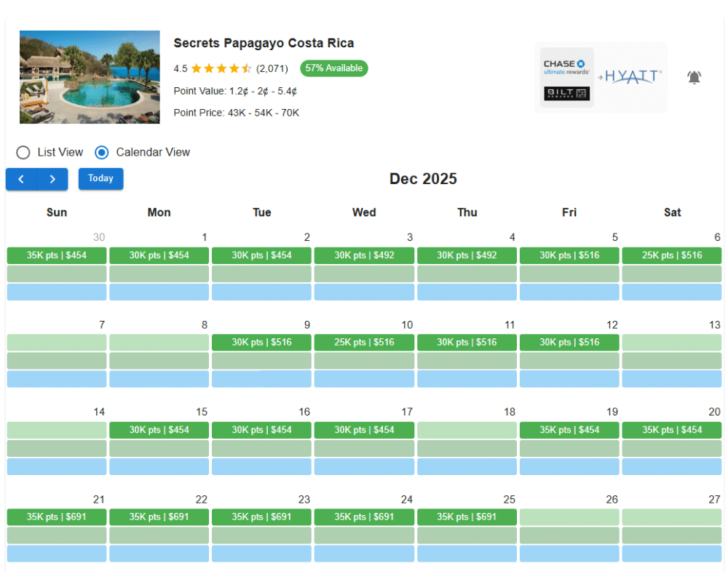Go to previous month with left chevron
728x582 pixels.
(21, 179)
